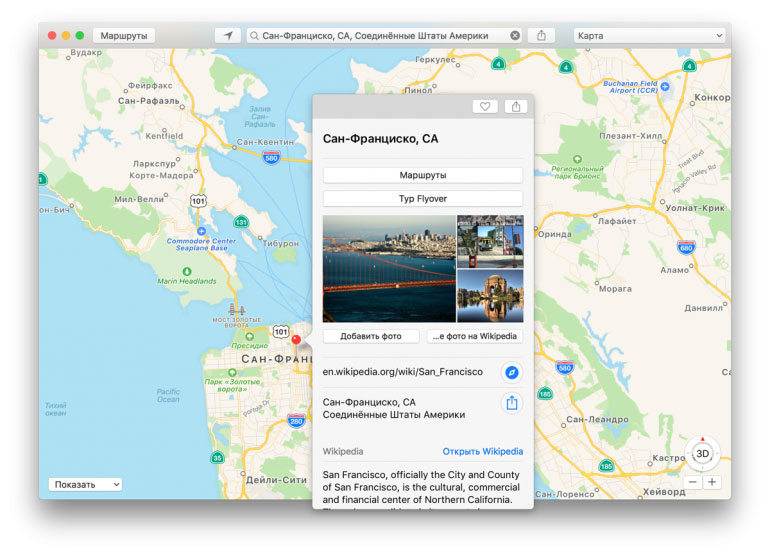Click the Highway 35 shield
This screenshot has height=555, width=770.
(217, 457)
